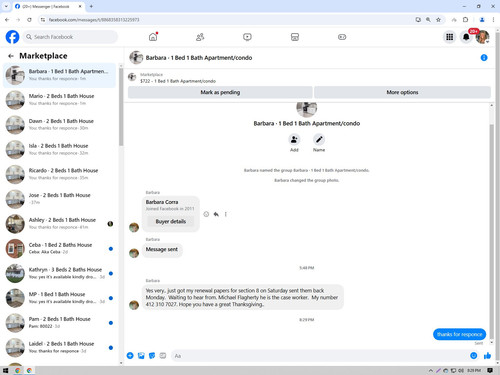Viewport: 500px width, 375px height.
Task: Open more options dots beside Barbara Corra message
Action: 226,214
